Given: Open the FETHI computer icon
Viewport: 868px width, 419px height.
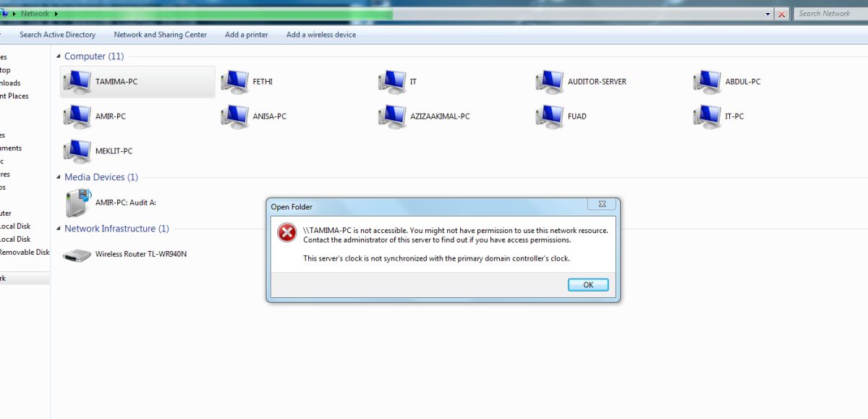Looking at the screenshot, I should pyautogui.click(x=234, y=82).
